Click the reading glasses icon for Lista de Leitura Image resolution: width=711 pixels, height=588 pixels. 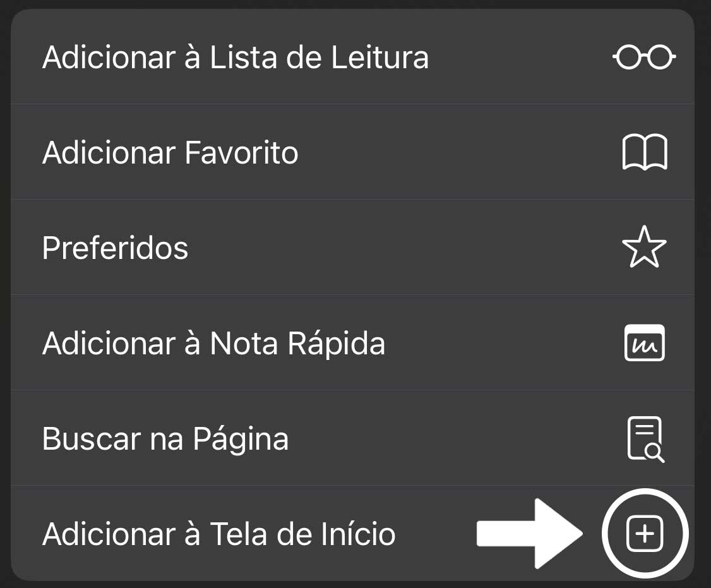pos(643,57)
